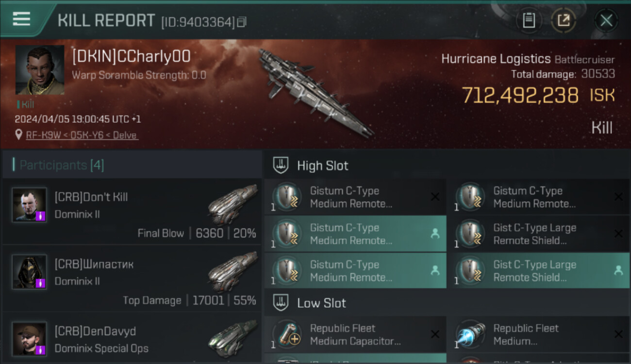631x364 pixels.
Task: Click the clipboard report icon
Action: coord(529,20)
